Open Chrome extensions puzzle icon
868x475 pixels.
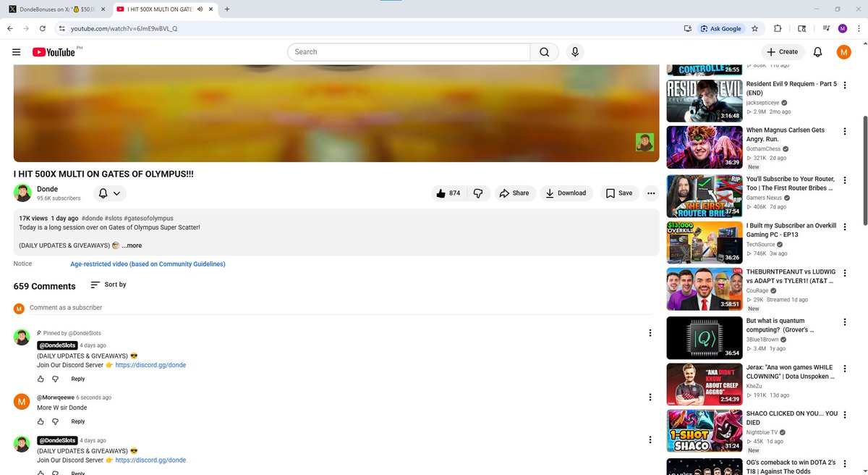(x=778, y=28)
